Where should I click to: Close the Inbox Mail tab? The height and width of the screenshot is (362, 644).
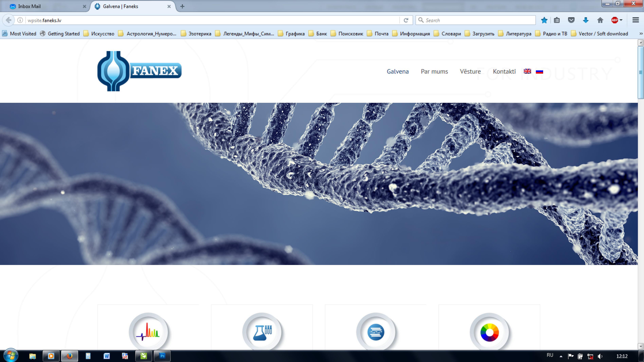point(85,6)
